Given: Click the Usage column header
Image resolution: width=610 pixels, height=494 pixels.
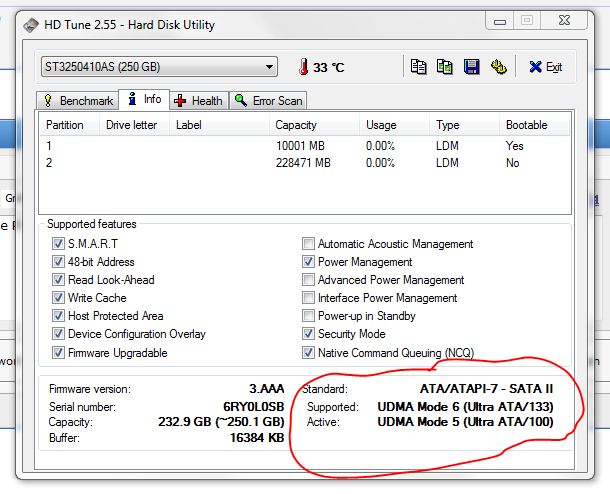Looking at the screenshot, I should click(x=394, y=125).
